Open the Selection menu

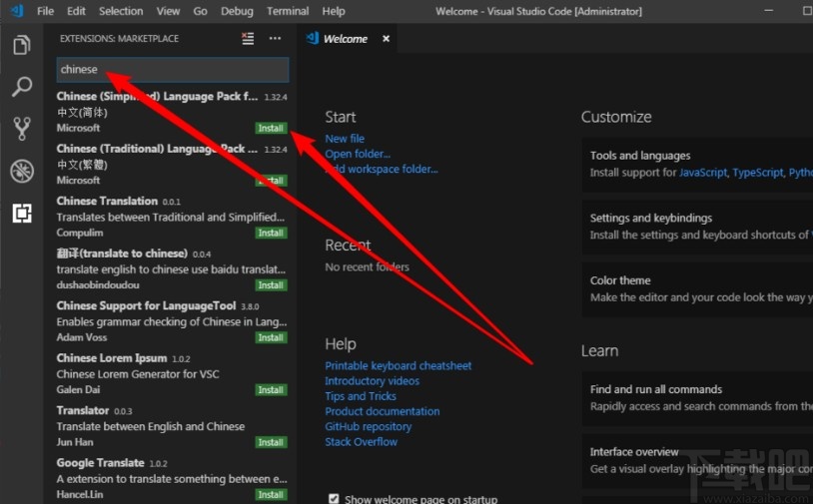point(121,11)
